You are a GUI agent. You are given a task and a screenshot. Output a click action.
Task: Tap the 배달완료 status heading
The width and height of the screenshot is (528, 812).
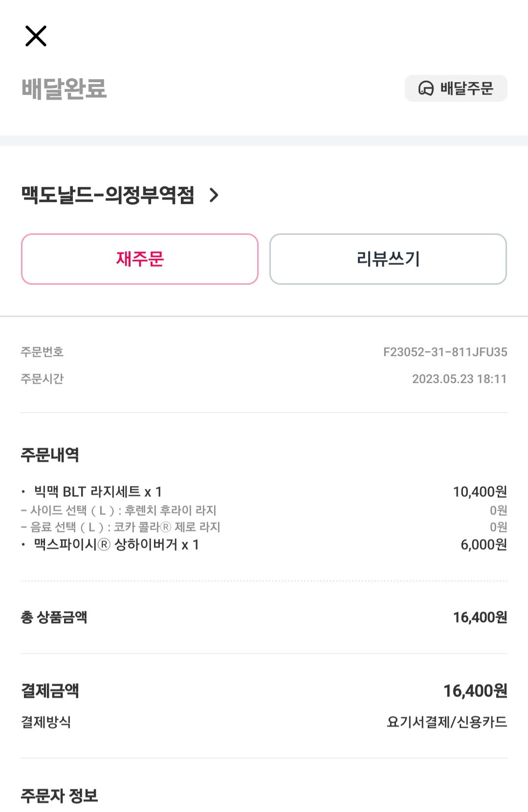pyautogui.click(x=64, y=89)
